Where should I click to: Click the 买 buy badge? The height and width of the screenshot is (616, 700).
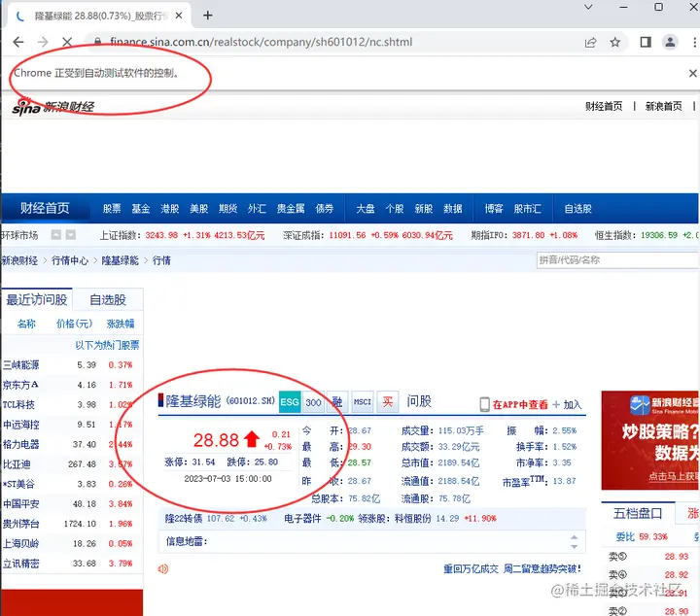[388, 402]
